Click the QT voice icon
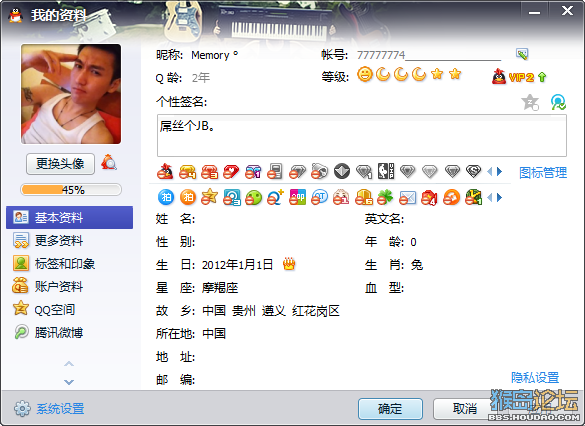Viewport: 585px width, 426px height. click(x=319, y=197)
